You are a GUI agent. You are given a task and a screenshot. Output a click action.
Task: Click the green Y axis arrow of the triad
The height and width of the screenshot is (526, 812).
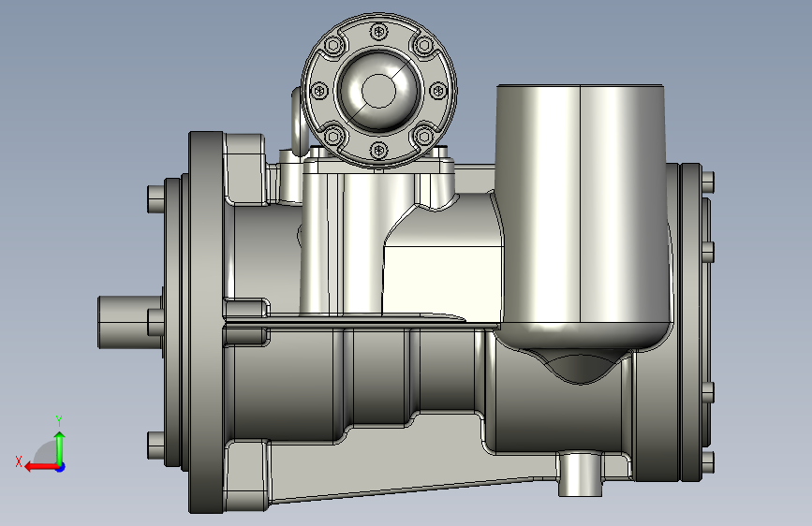coord(60,447)
